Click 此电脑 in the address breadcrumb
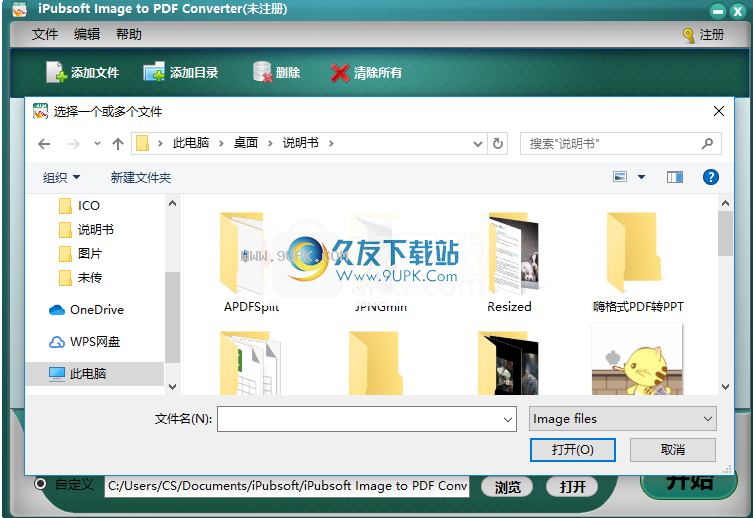 click(191, 143)
